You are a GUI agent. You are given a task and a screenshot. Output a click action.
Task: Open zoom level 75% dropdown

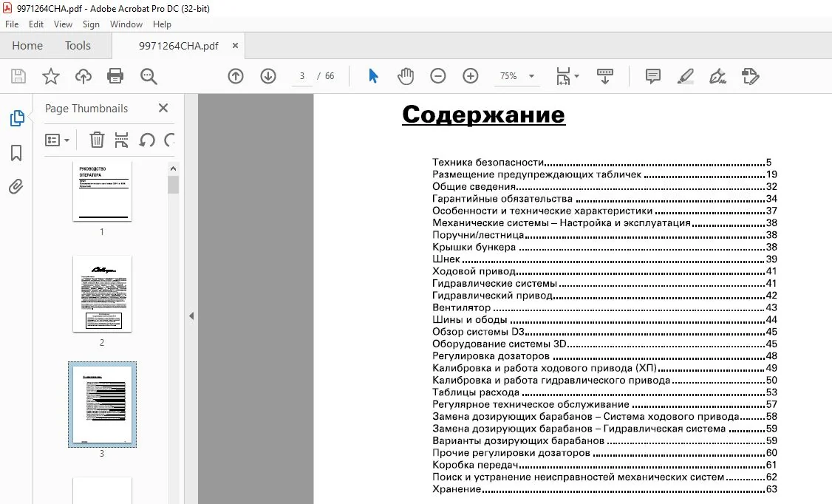point(531,76)
